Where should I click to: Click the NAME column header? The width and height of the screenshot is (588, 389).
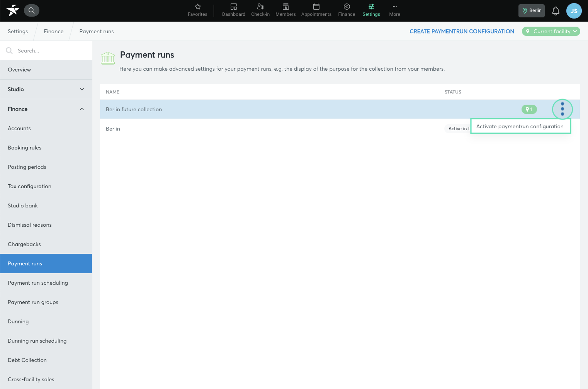112,92
